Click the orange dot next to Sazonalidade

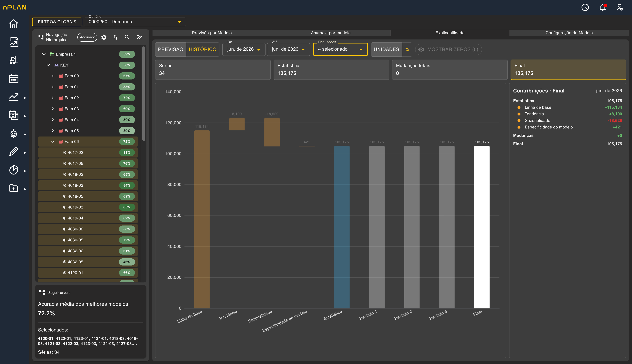(519, 120)
